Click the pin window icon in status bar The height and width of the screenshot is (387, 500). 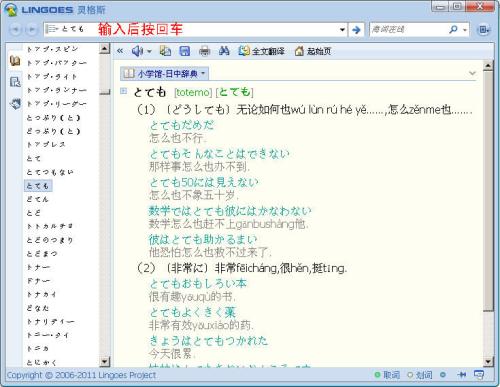[461, 375]
